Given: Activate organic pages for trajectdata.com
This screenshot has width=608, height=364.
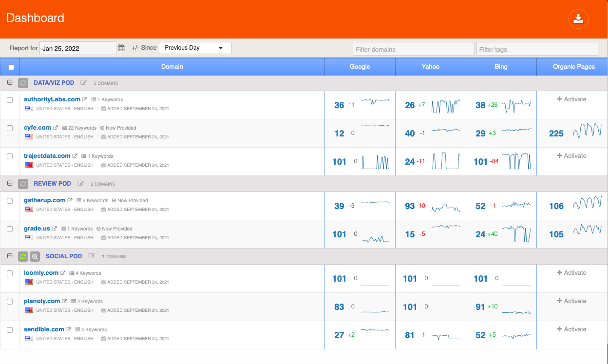Looking at the screenshot, I should [x=572, y=155].
